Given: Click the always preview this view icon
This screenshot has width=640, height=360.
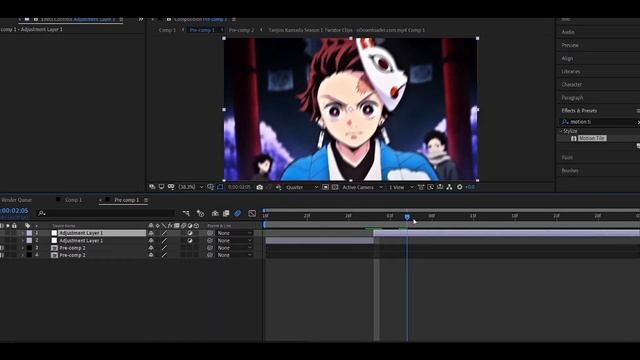Looking at the screenshot, I should [152, 187].
